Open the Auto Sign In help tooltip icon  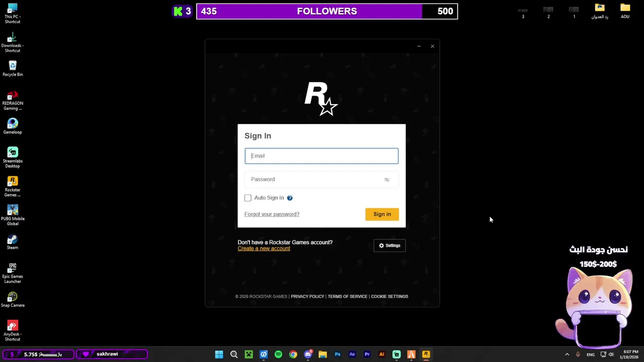coord(290,198)
